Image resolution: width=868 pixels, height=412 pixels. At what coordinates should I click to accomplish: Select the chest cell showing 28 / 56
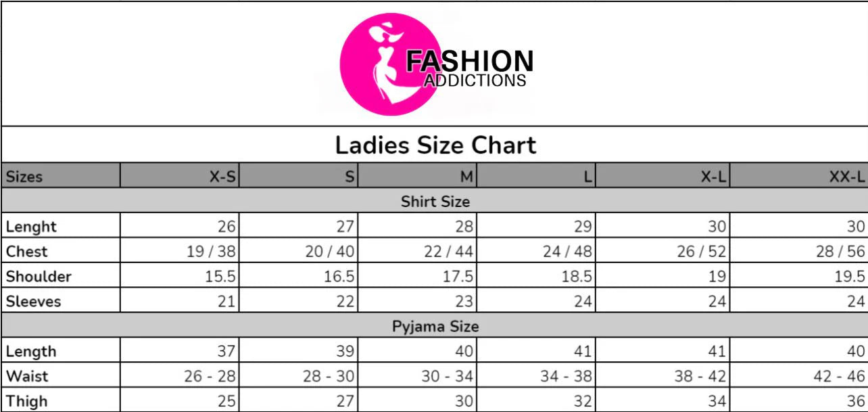point(800,252)
